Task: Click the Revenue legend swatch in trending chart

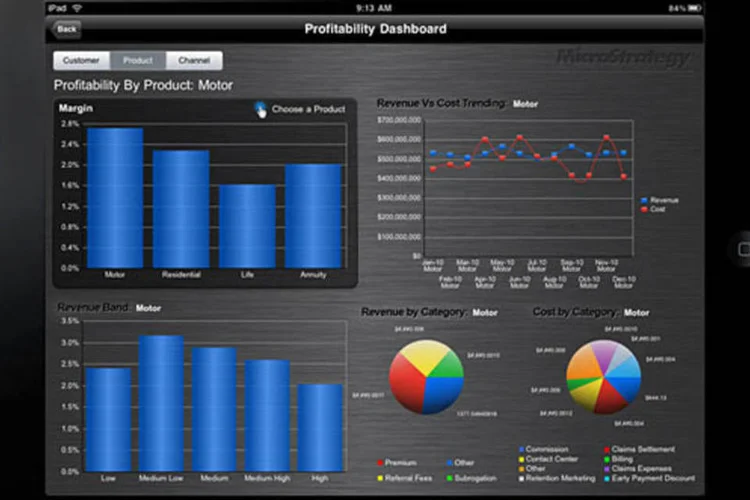Action: [644, 200]
